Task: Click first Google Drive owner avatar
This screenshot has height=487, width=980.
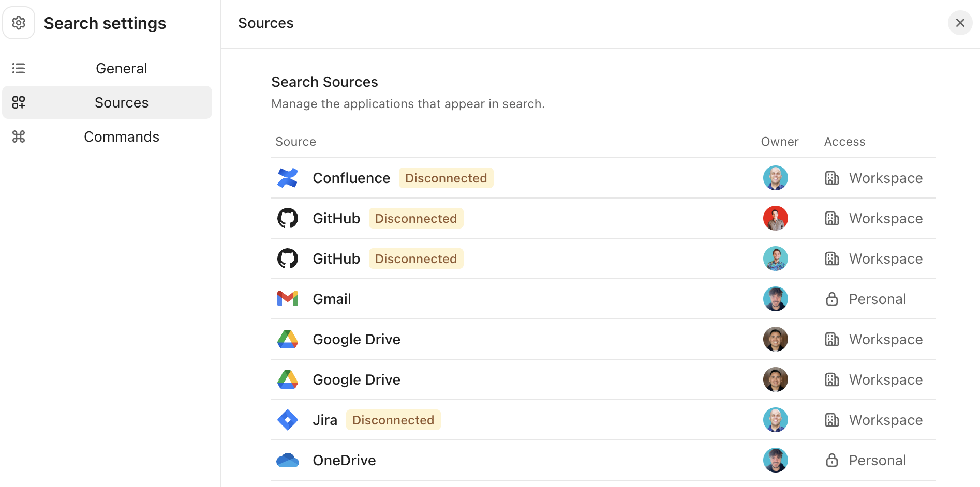Action: [776, 339]
